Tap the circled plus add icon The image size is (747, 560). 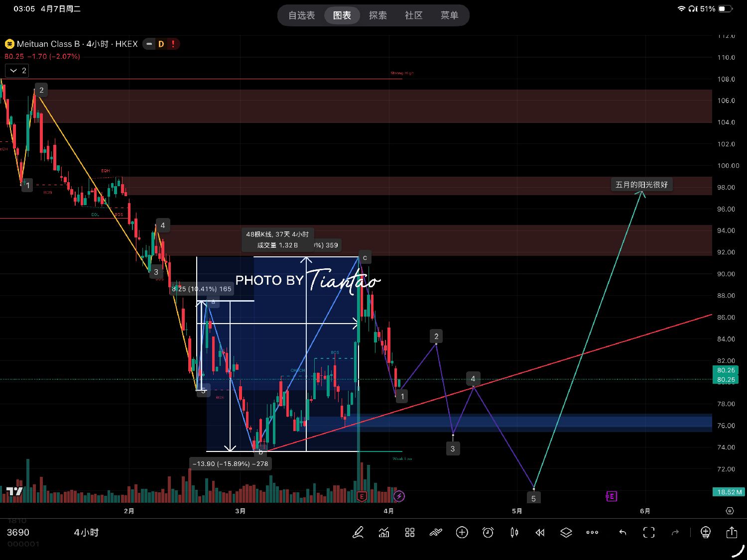click(462, 533)
